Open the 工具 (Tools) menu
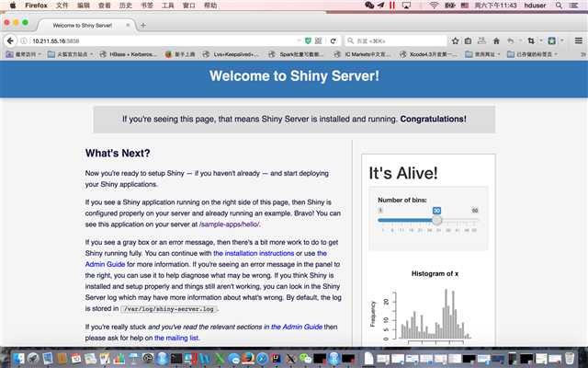 (167, 6)
